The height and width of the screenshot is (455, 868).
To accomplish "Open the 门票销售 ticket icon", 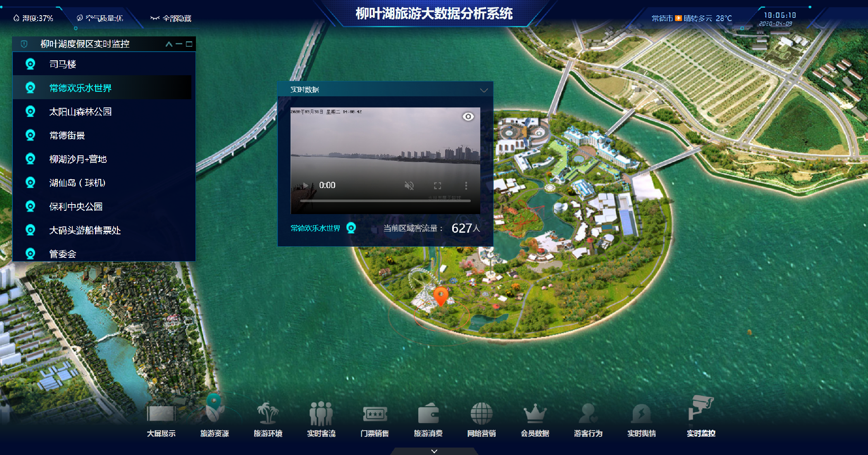I will click(x=374, y=413).
